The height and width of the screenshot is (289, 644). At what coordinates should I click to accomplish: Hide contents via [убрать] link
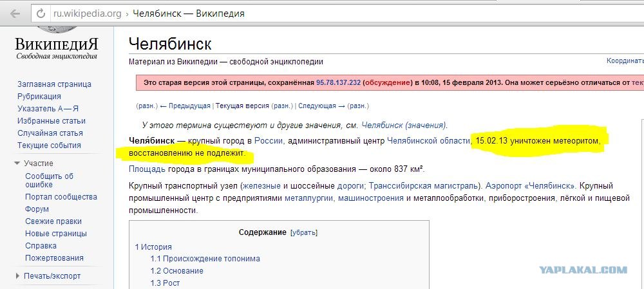coord(303,233)
